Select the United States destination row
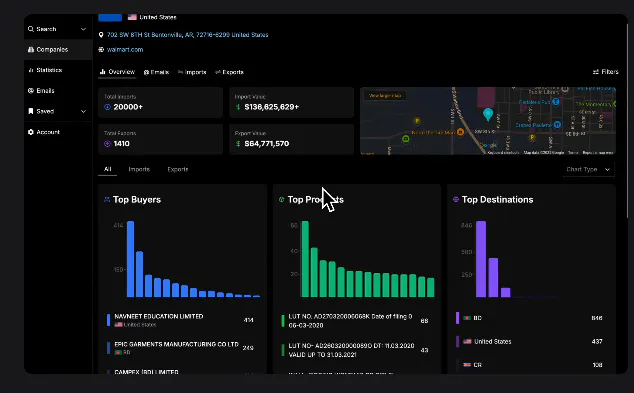 pyautogui.click(x=530, y=342)
